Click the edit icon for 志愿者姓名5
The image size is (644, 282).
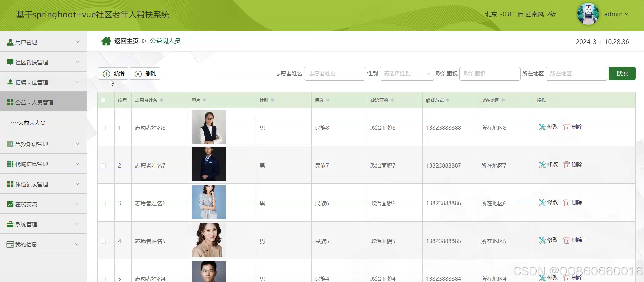(x=542, y=240)
